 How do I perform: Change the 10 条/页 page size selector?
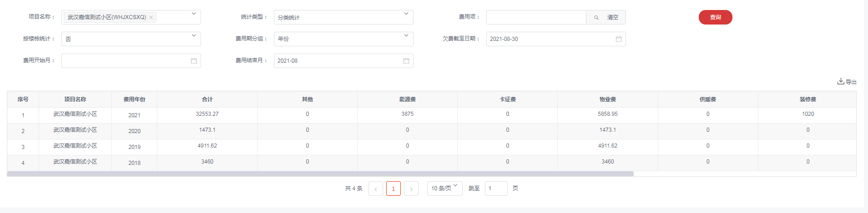click(444, 188)
